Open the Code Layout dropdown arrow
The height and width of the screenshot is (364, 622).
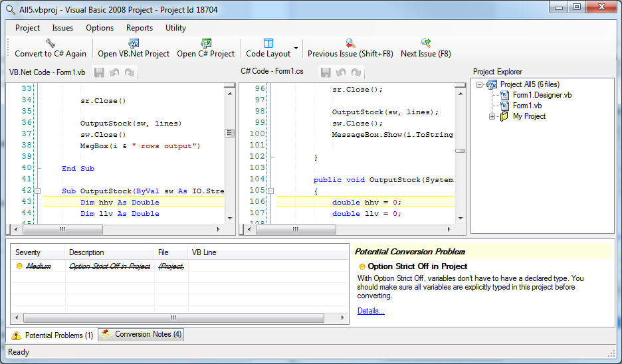click(296, 48)
